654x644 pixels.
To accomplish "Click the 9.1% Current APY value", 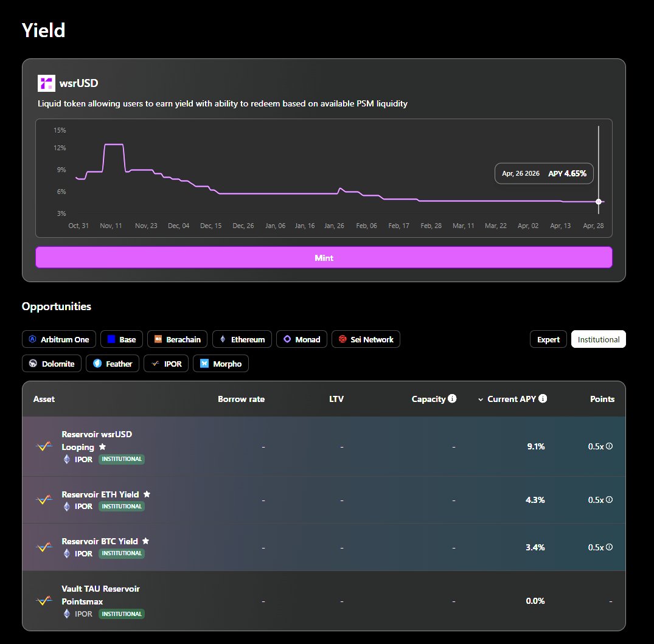I will coord(536,446).
